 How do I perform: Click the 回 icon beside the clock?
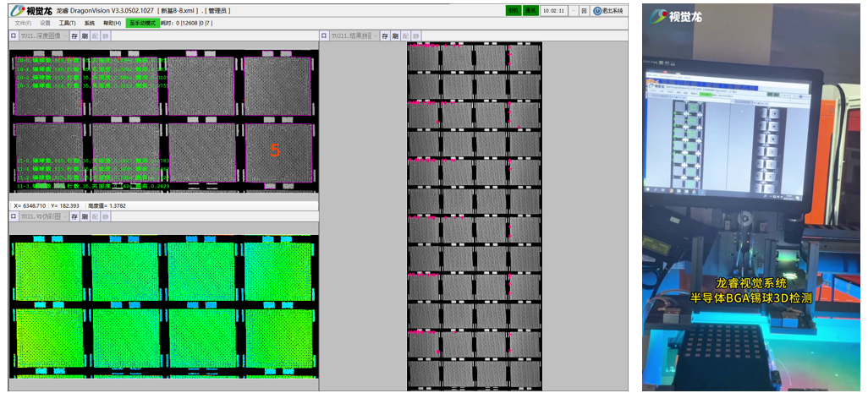584,11
